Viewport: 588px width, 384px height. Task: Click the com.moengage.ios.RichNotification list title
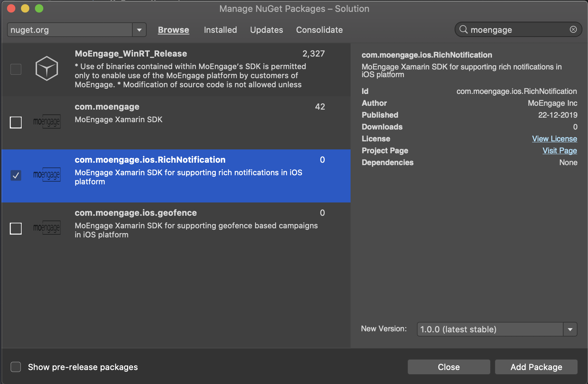click(x=150, y=160)
